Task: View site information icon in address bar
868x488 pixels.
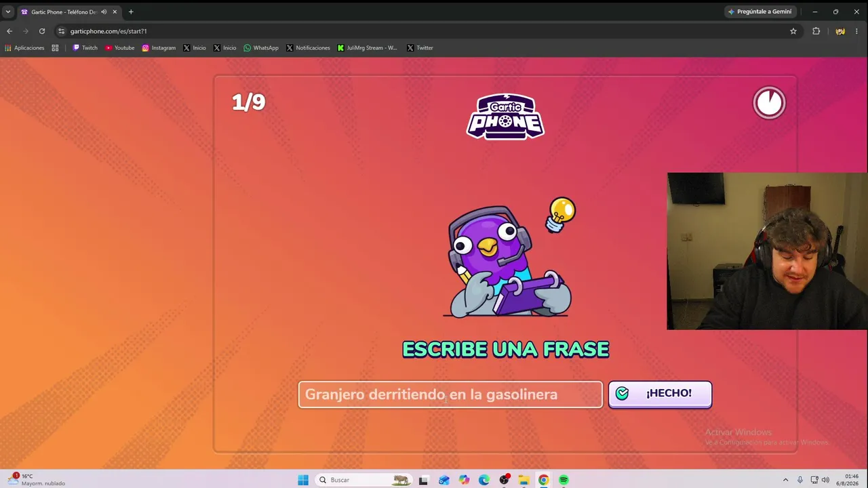Action: click(61, 31)
